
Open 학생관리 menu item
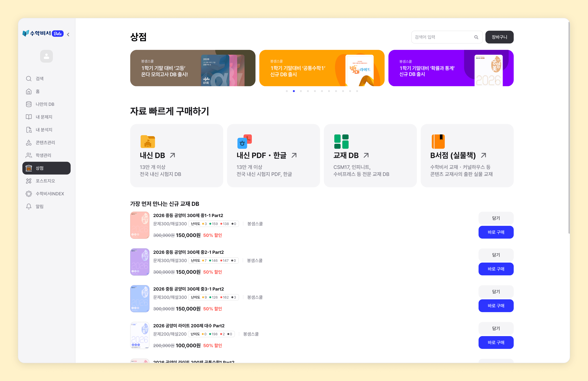(x=46, y=155)
